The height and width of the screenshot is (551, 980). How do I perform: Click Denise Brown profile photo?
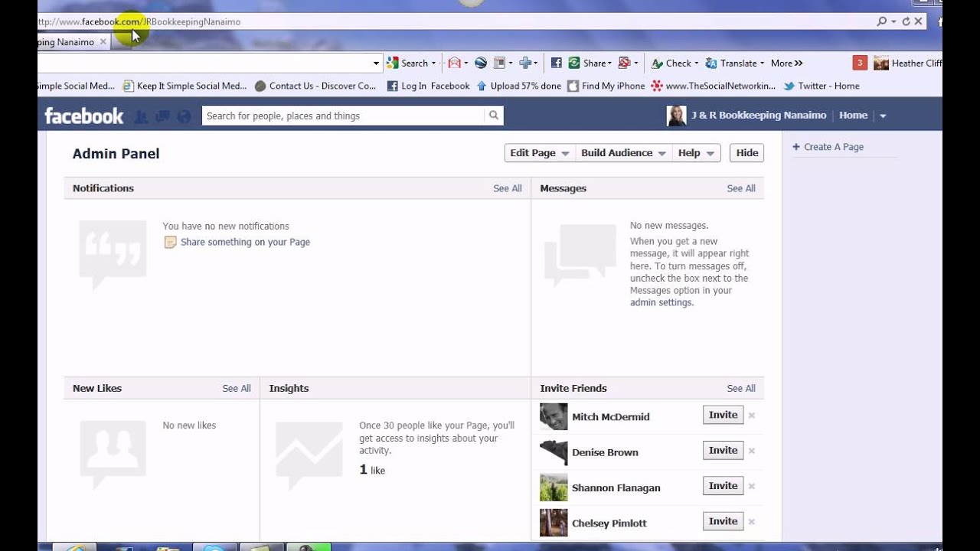(554, 452)
